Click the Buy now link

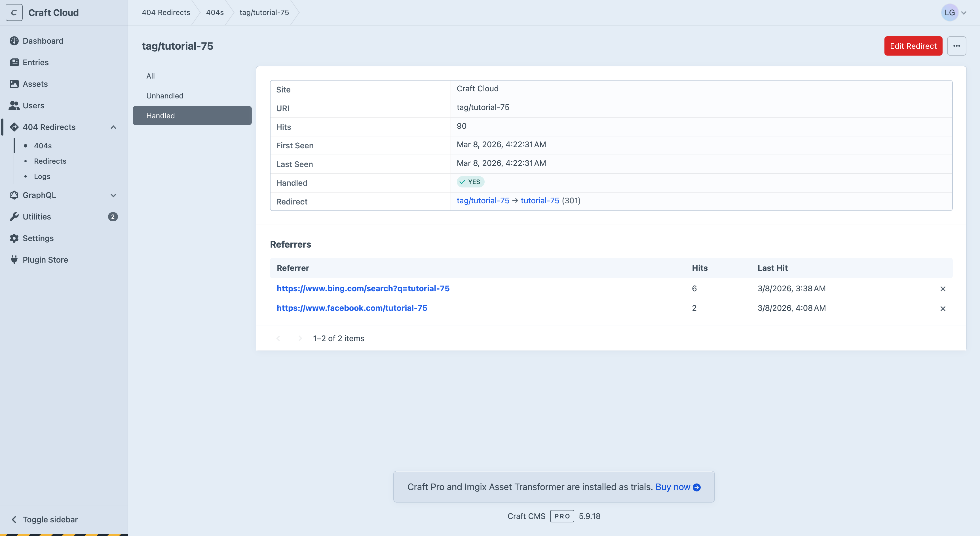pos(673,487)
